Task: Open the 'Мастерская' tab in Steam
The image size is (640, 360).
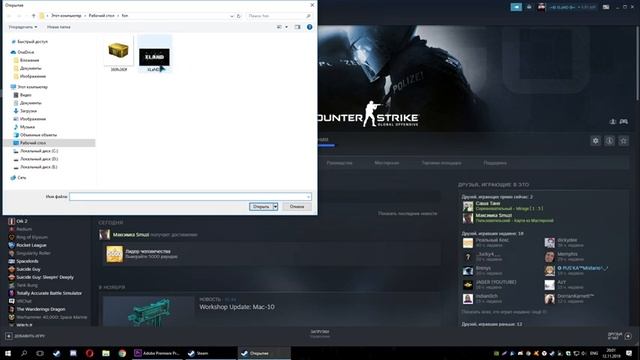Action: pyautogui.click(x=387, y=163)
